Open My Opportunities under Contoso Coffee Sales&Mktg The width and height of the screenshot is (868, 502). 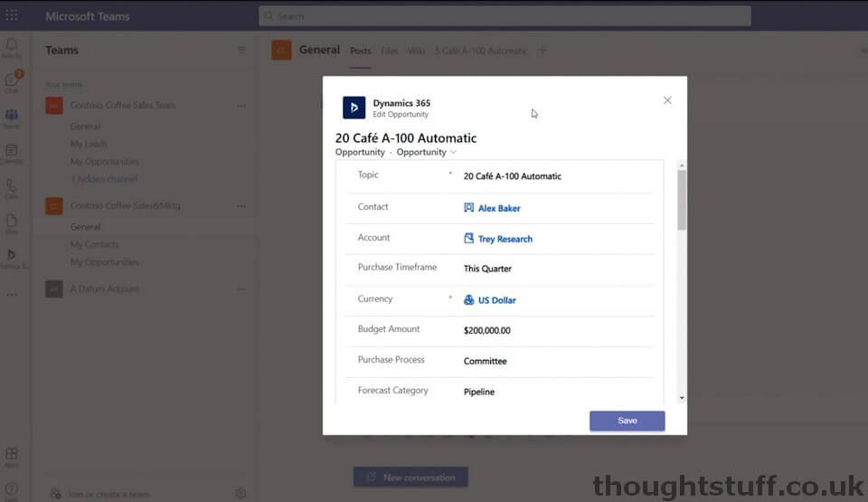click(105, 262)
